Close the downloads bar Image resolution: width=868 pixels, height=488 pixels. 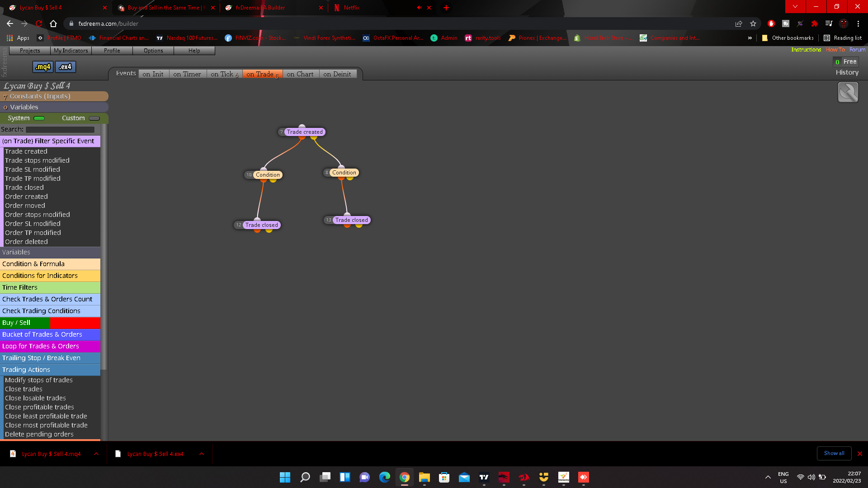pos(860,454)
